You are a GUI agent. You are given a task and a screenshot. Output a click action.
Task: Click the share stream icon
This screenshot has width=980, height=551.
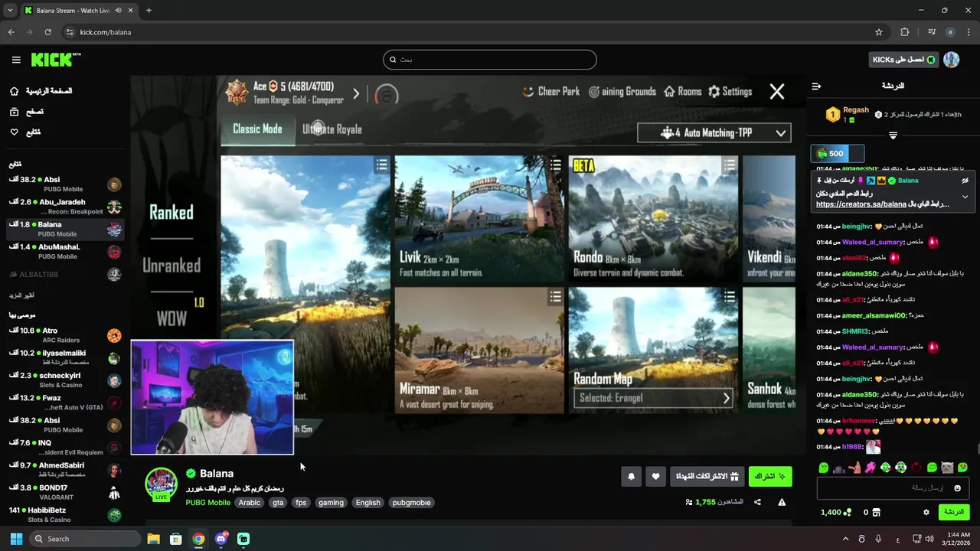[x=757, y=503]
